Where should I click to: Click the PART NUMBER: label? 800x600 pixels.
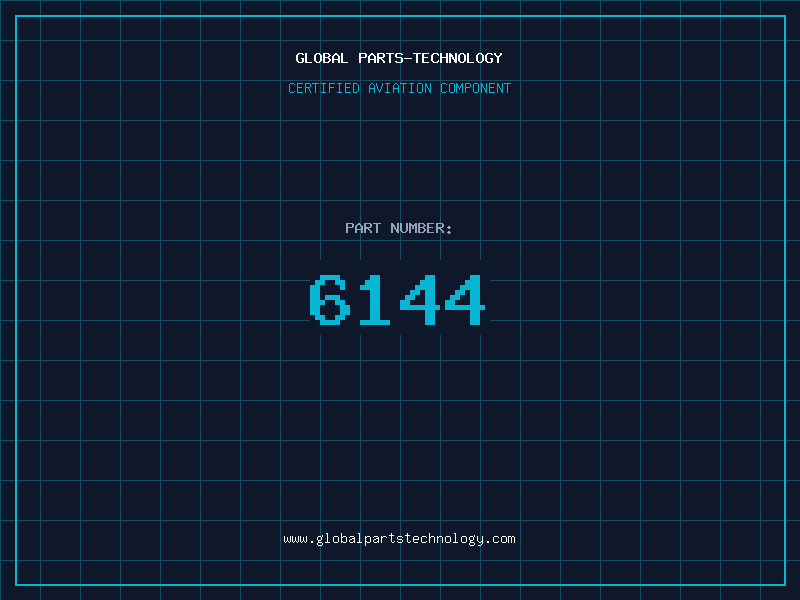pyautogui.click(x=398, y=228)
